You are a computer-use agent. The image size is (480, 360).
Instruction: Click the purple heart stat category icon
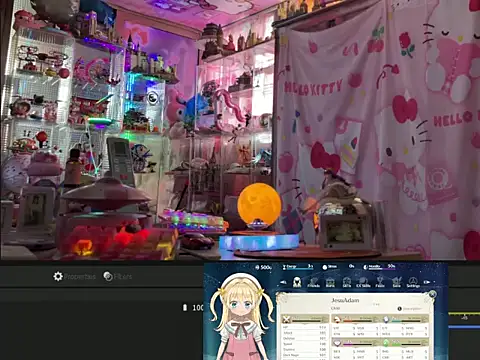click(x=337, y=343)
